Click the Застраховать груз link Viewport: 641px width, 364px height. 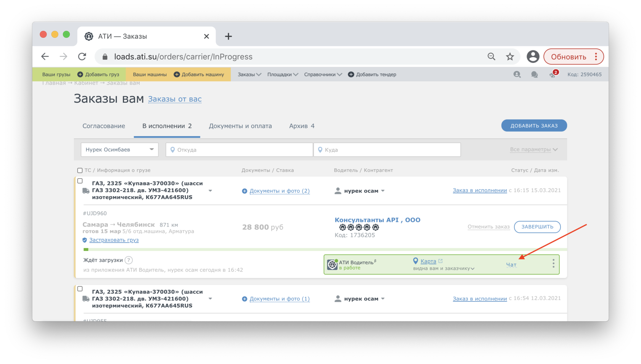point(114,240)
